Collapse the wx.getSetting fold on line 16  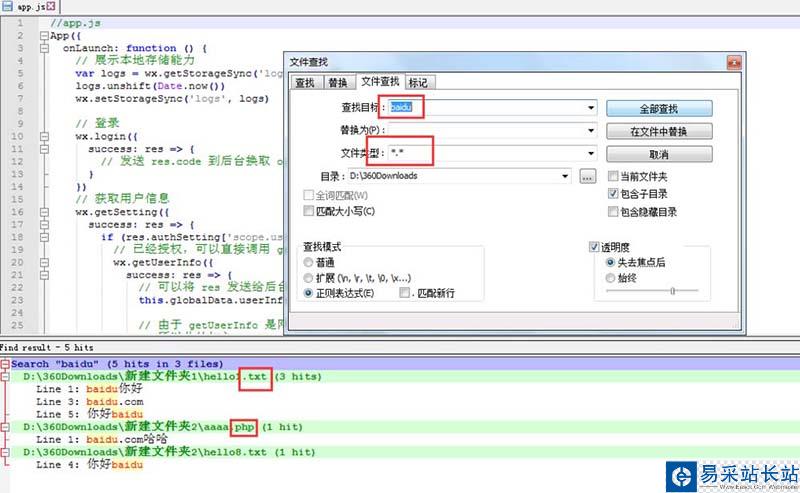44,212
